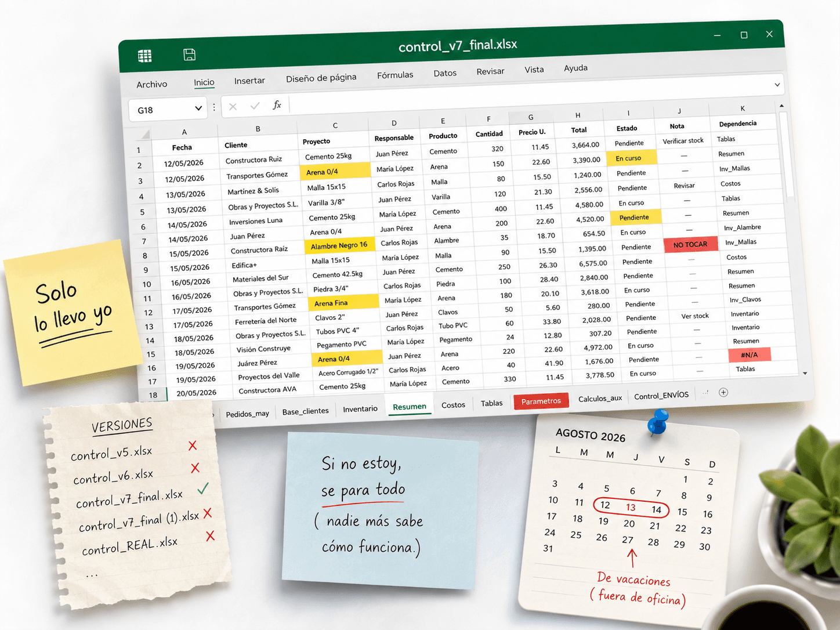Switch to the Tablas sheet tab

click(x=491, y=403)
